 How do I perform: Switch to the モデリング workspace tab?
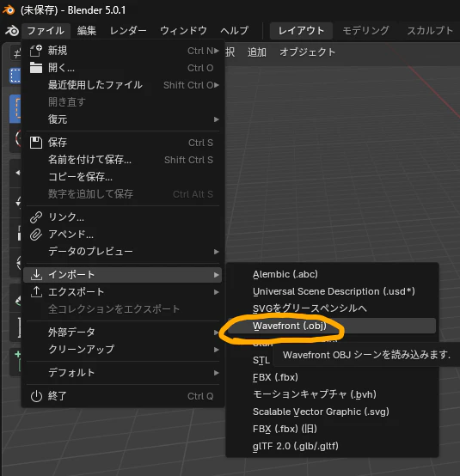click(x=365, y=31)
